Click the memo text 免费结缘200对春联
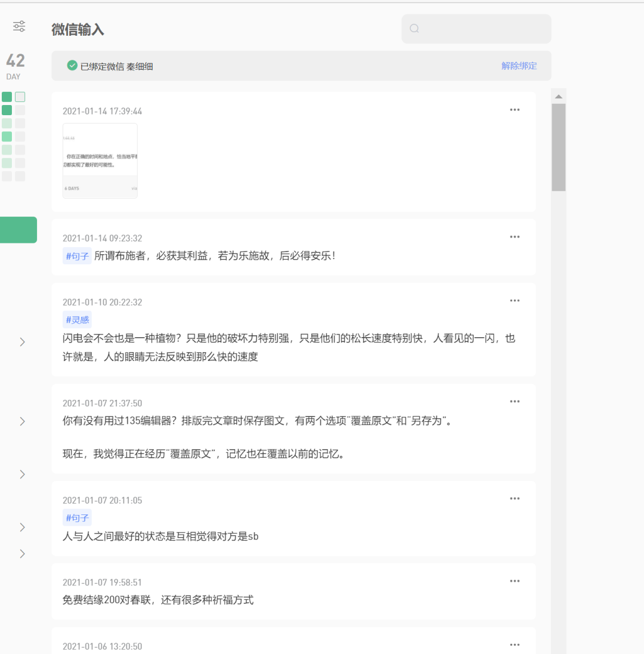 pyautogui.click(x=158, y=600)
